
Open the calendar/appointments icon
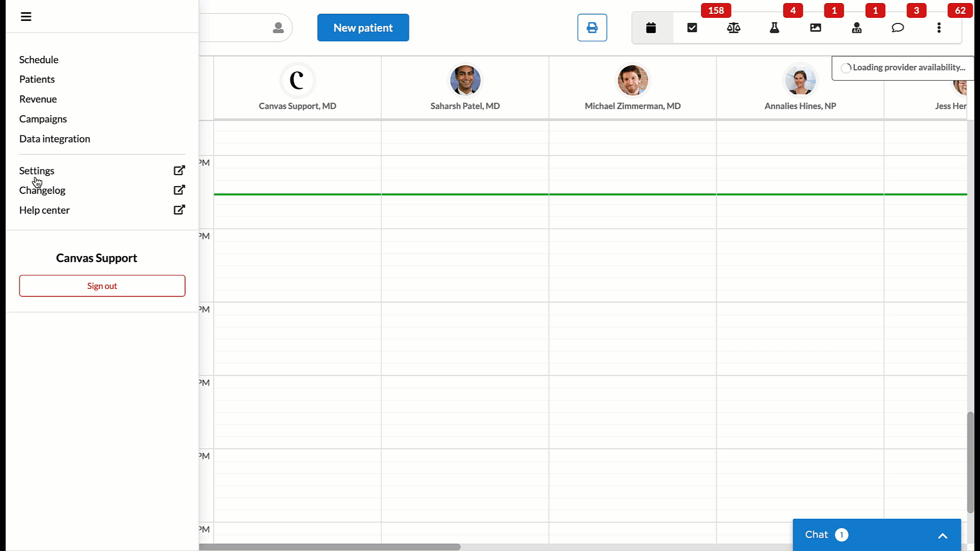(x=651, y=28)
